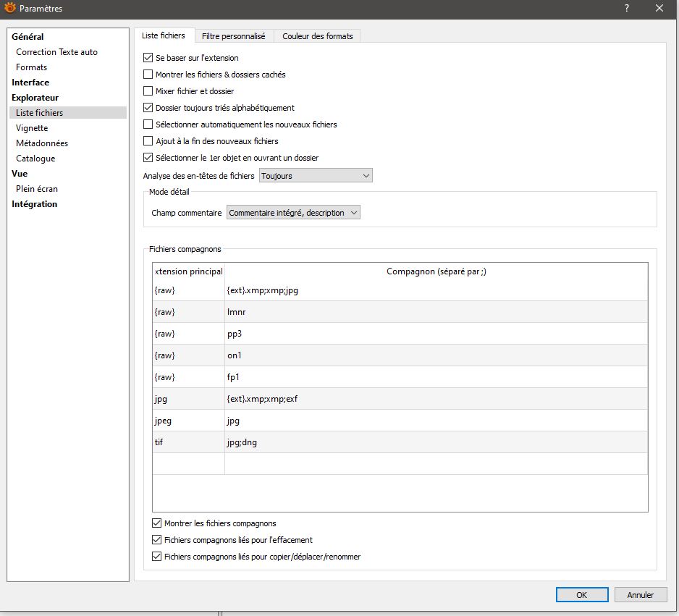This screenshot has width=679, height=616.
Task: Open the 'Analyse des en-têtes' Toujours dropdown
Action: (x=316, y=176)
